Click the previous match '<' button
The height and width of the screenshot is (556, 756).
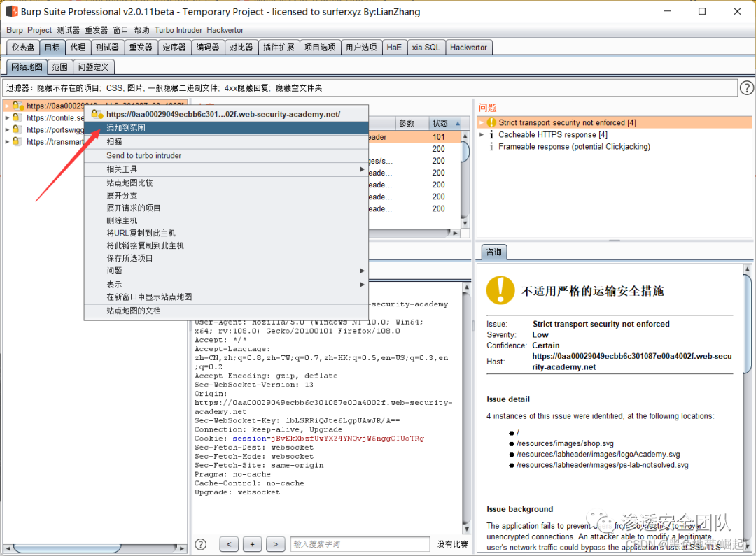tap(229, 544)
